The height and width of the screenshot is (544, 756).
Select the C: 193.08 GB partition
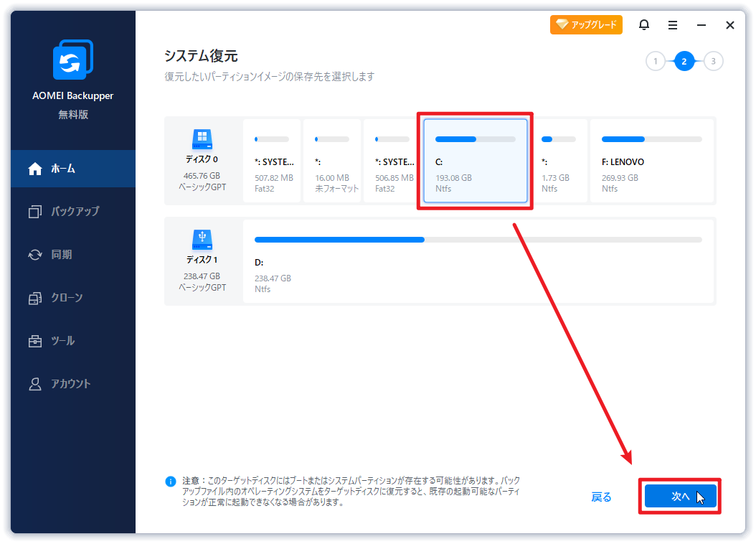pyautogui.click(x=475, y=161)
